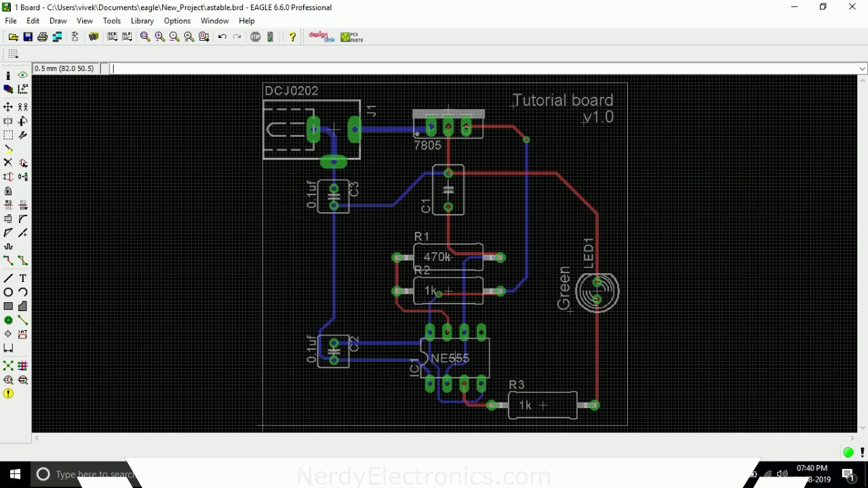Select the Copy tool
Image resolution: width=868 pixels, height=488 pixels.
pos(23,107)
